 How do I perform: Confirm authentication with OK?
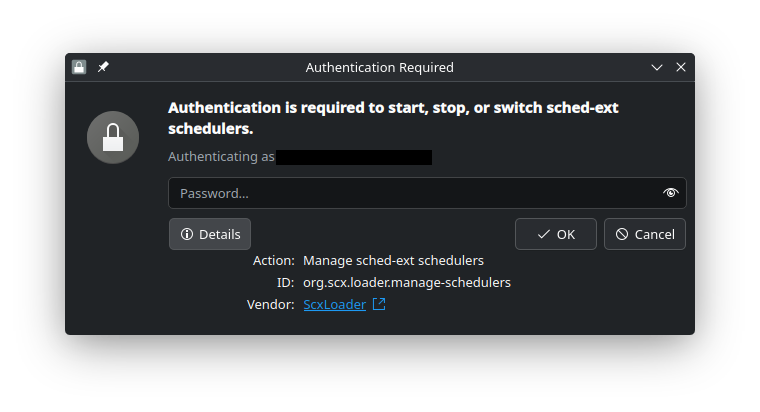[556, 234]
